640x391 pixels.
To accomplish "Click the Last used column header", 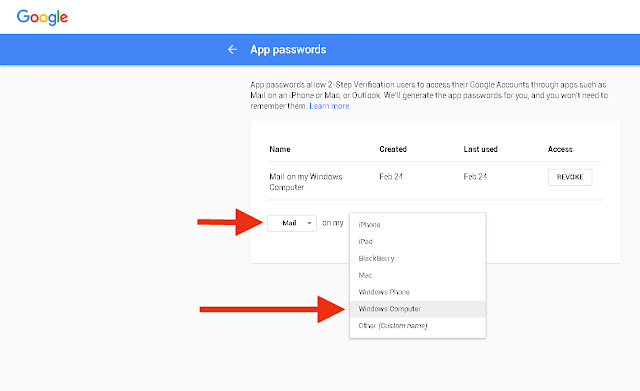I will click(x=480, y=149).
